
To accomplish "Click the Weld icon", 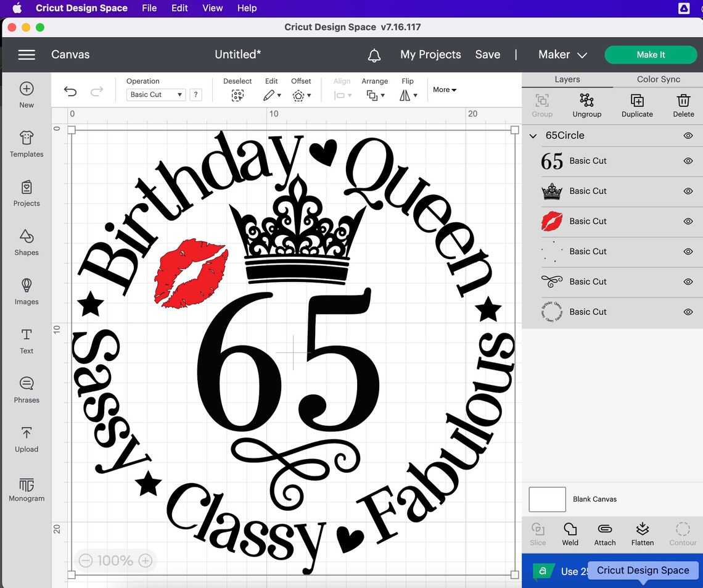I will 570,533.
